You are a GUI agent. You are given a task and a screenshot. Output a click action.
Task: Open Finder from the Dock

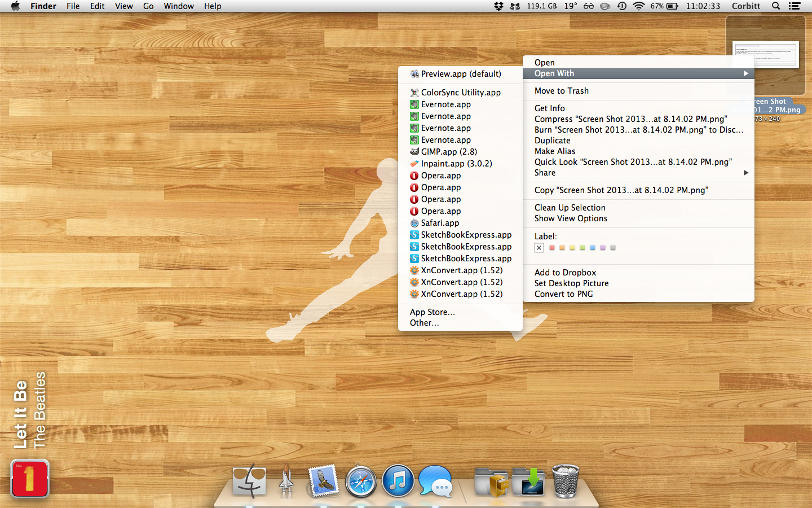tap(249, 481)
